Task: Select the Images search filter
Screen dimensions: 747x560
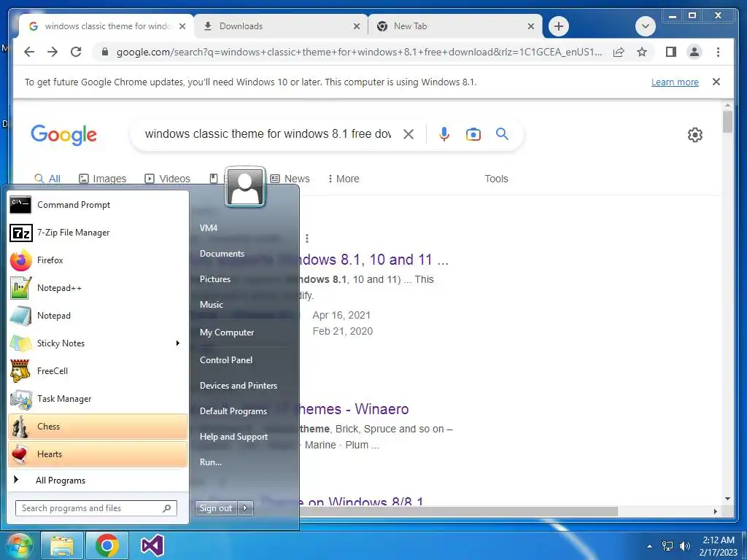Action: tap(102, 179)
